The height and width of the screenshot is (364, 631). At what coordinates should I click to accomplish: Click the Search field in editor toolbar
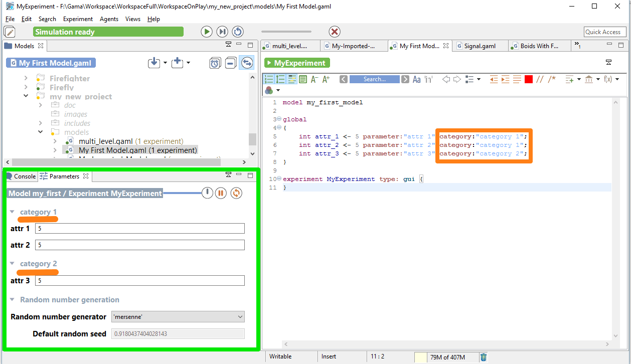(x=374, y=79)
